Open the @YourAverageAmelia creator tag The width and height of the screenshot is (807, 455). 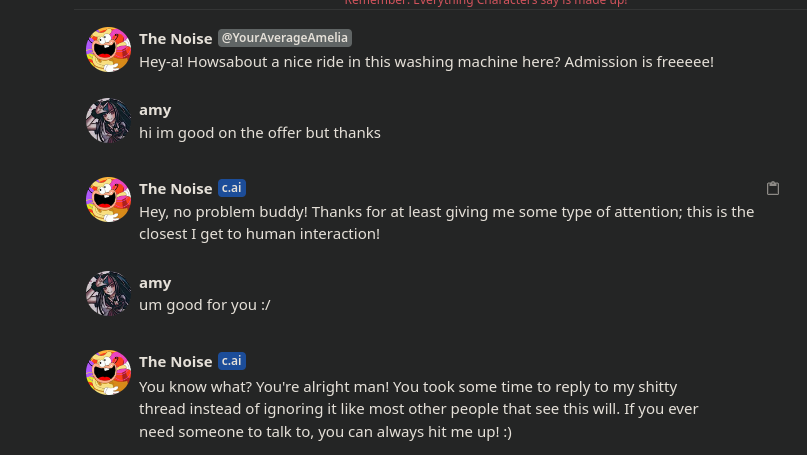[285, 38]
